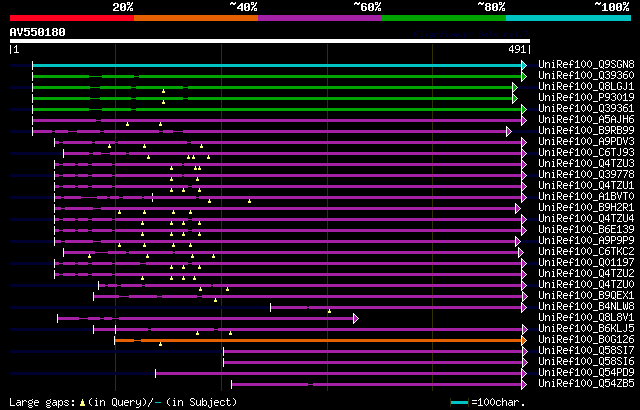This screenshot has width=640, height=410.
Task: Choose the UniRef100_Q4TZU3 label
Action: pos(586,164)
